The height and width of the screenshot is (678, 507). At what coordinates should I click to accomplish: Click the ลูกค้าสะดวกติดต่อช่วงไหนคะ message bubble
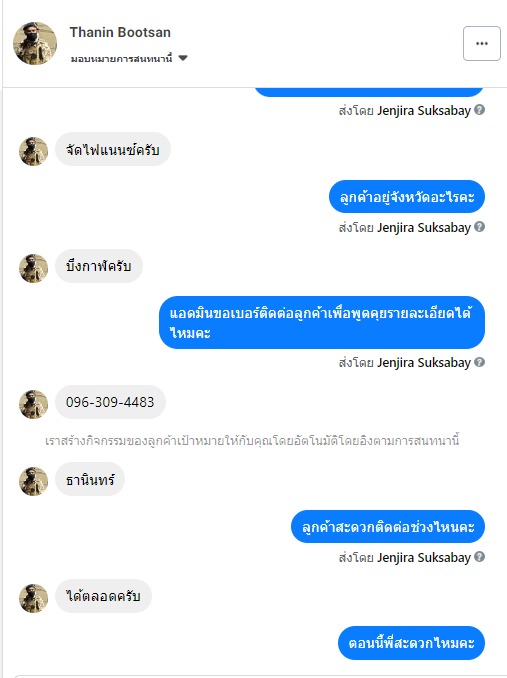coord(388,527)
